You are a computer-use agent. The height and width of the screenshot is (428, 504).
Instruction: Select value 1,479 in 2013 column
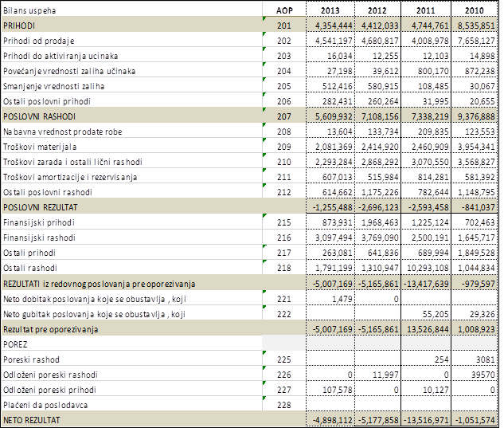point(342,299)
